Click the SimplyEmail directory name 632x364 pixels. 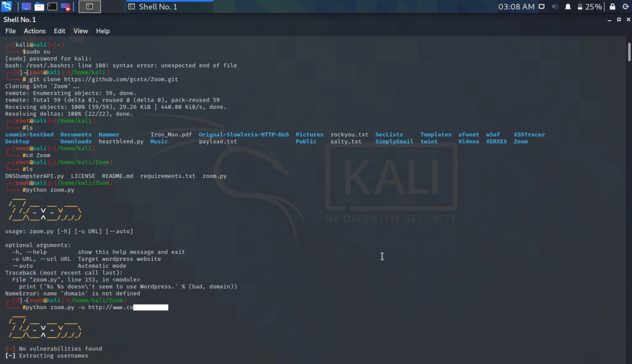[394, 141]
